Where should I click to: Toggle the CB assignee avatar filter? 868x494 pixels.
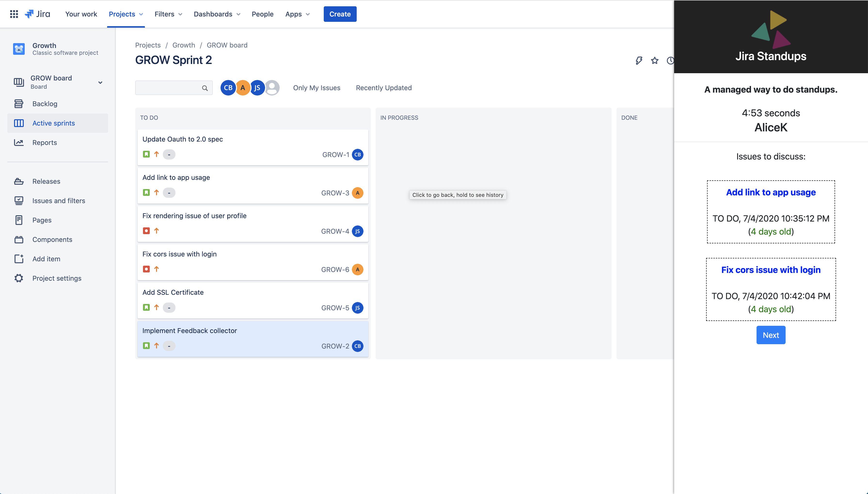tap(228, 88)
